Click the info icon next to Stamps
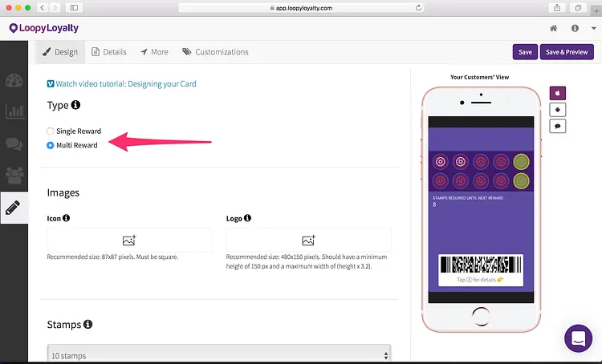 coord(88,324)
